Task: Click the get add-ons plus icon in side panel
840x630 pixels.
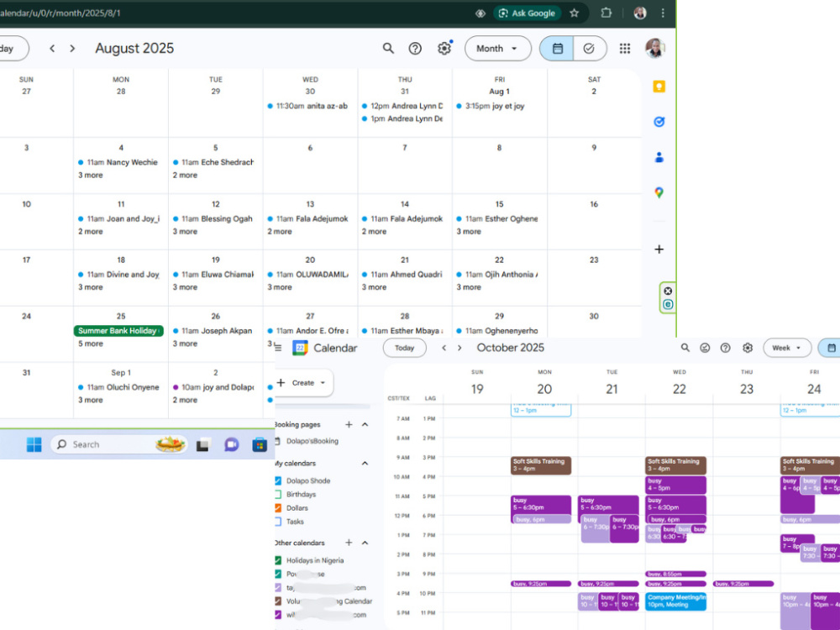Action: (x=659, y=249)
